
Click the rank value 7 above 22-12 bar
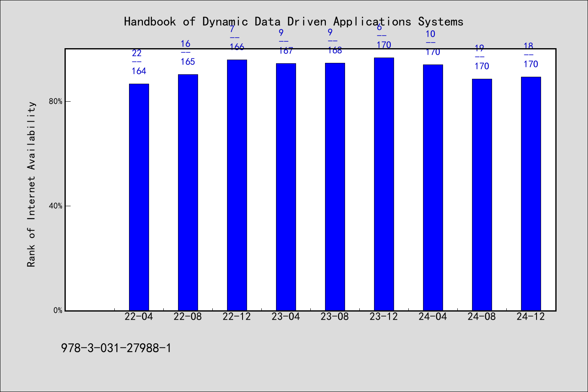tap(232, 29)
